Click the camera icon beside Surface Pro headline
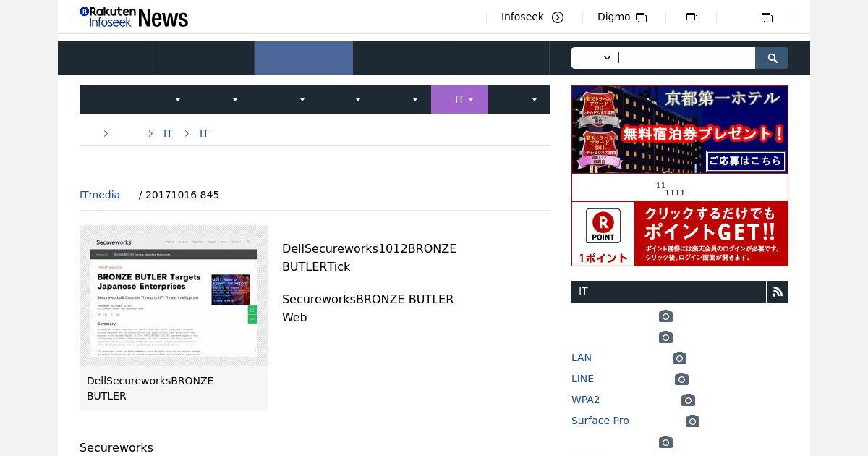The width and height of the screenshot is (868, 456). pyautogui.click(x=692, y=421)
